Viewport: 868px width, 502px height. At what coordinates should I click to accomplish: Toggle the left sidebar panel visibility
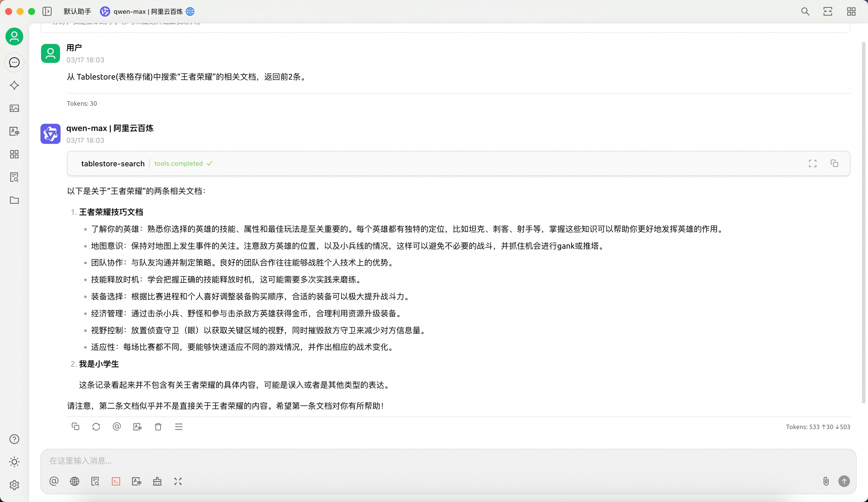(47, 11)
